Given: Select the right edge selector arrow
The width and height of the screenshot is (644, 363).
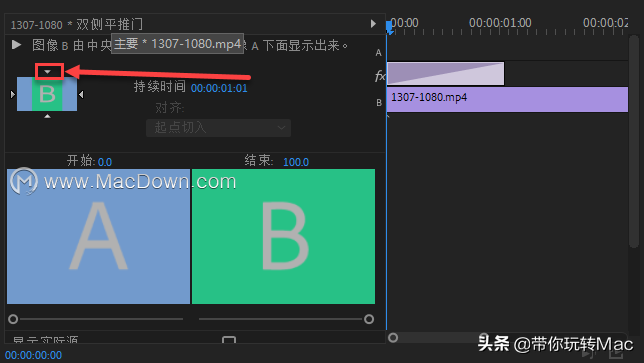Looking at the screenshot, I should 81,94.
